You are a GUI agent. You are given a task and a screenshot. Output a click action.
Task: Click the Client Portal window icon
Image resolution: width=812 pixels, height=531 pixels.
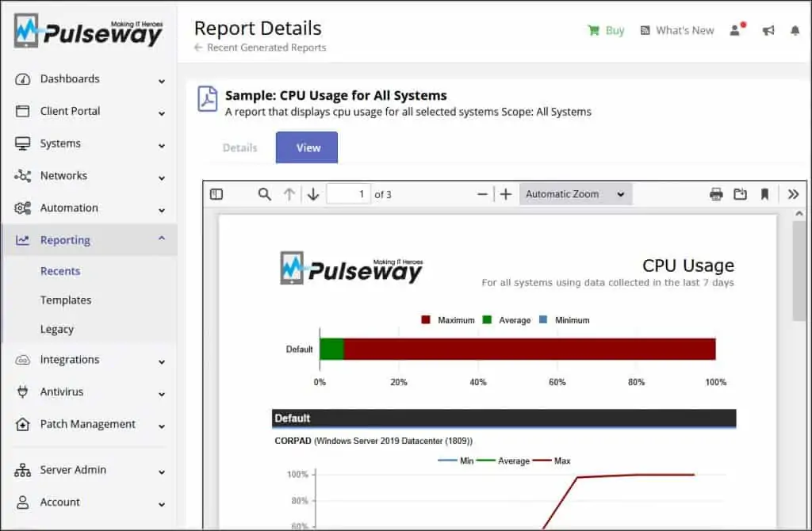[x=22, y=111]
